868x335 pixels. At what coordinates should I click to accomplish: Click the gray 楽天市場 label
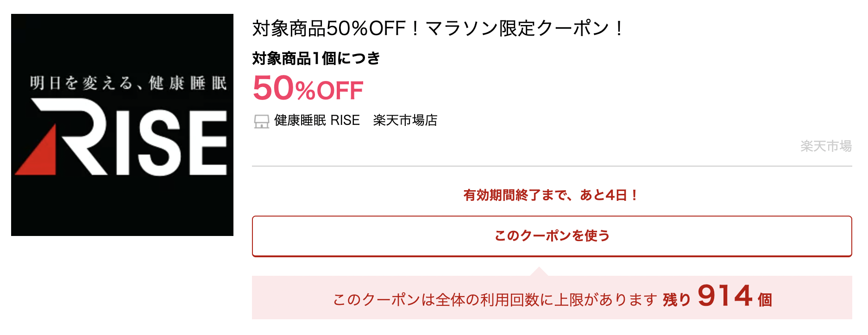[826, 146]
